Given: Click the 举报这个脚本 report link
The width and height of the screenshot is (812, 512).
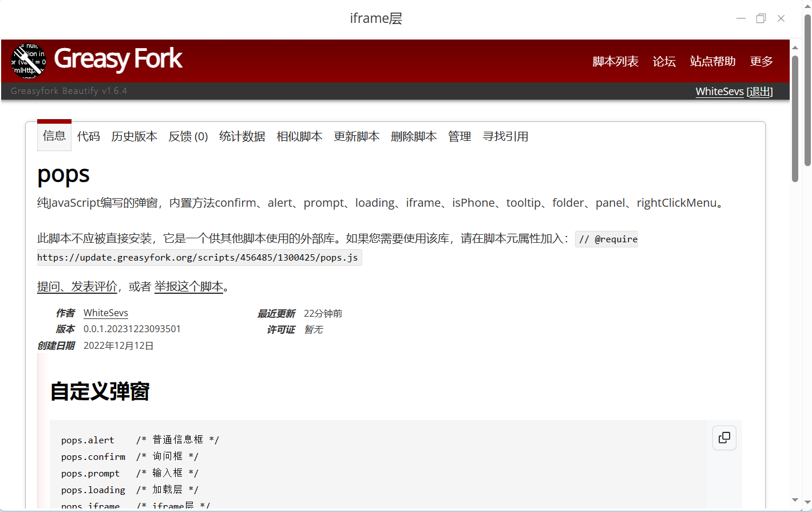Looking at the screenshot, I should coord(188,286).
